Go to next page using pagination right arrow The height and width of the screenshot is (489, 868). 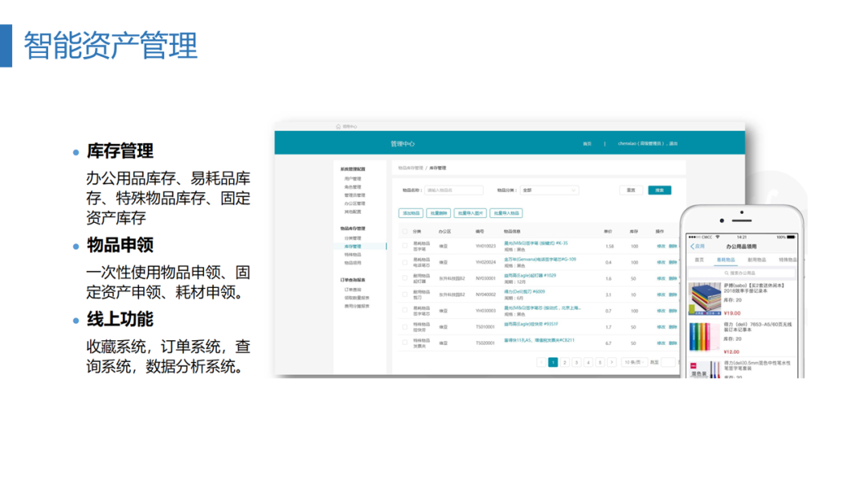pyautogui.click(x=612, y=362)
